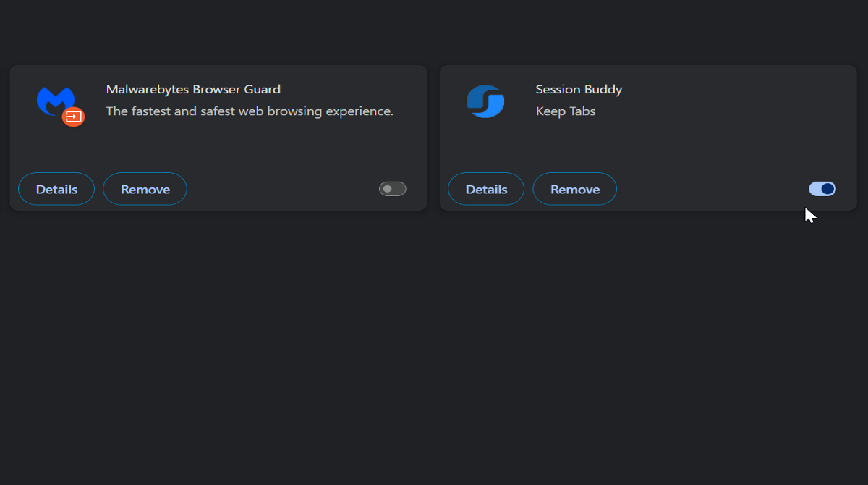
Task: Select the blue M shape of Malwarebytes
Action: [x=56, y=98]
